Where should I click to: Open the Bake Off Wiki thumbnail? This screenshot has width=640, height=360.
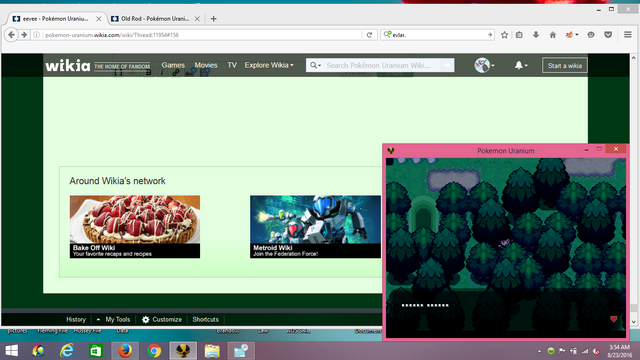click(x=135, y=227)
